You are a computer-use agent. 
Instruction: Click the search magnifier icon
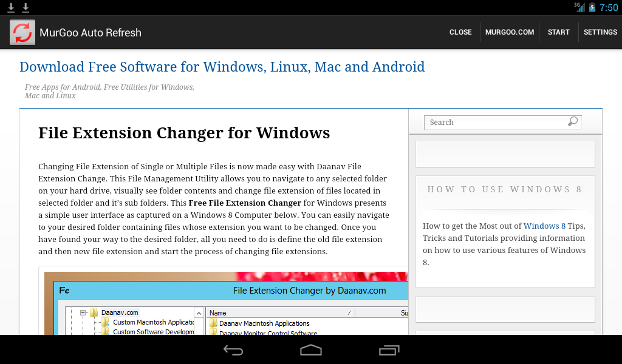coord(572,121)
